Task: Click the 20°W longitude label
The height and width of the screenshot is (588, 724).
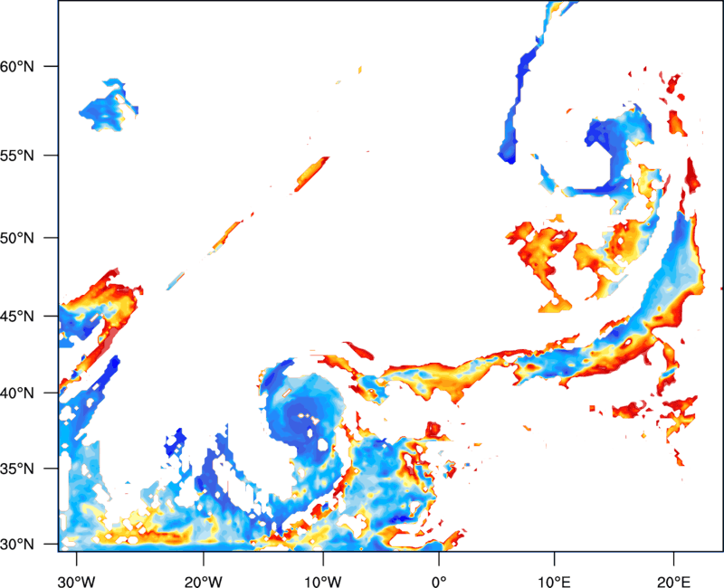Action: 203,582
